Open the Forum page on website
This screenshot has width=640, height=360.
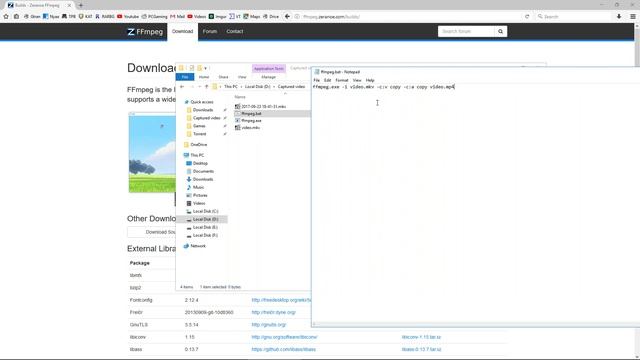[210, 31]
